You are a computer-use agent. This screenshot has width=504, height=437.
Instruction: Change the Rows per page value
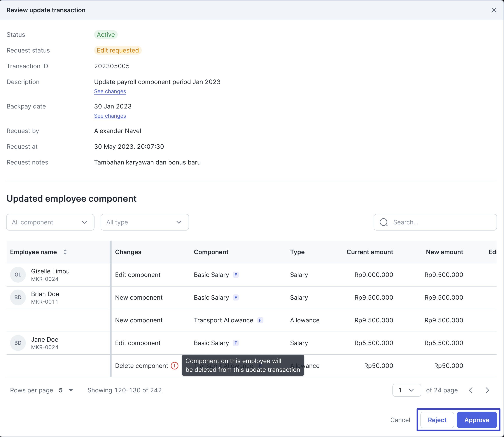66,390
